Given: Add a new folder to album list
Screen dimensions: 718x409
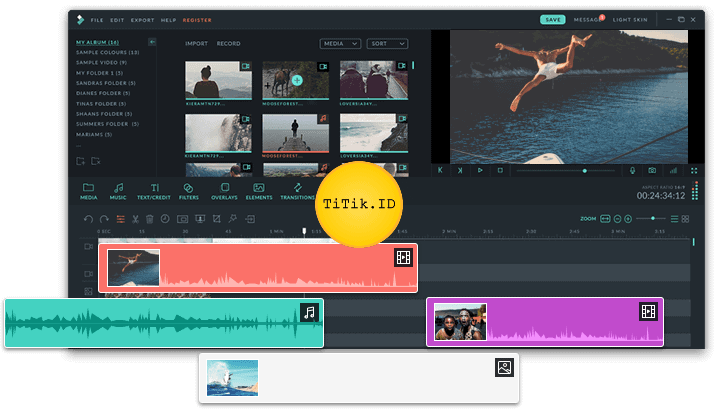Looking at the screenshot, I should pos(81,161).
